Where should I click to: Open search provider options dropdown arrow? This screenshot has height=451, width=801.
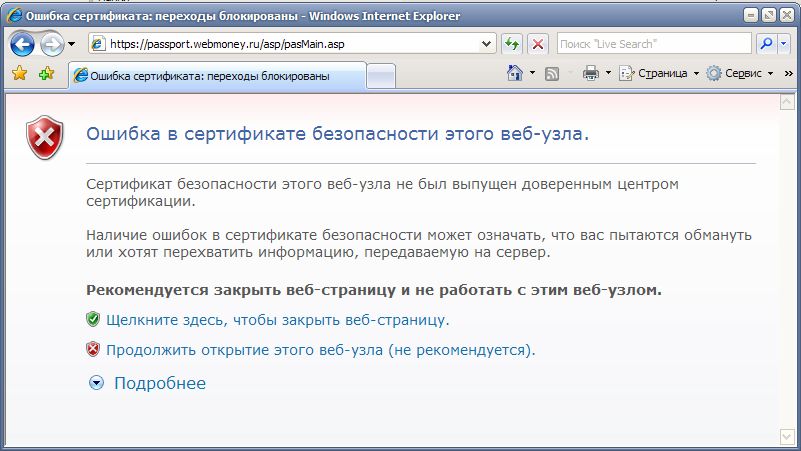pyautogui.click(x=784, y=44)
